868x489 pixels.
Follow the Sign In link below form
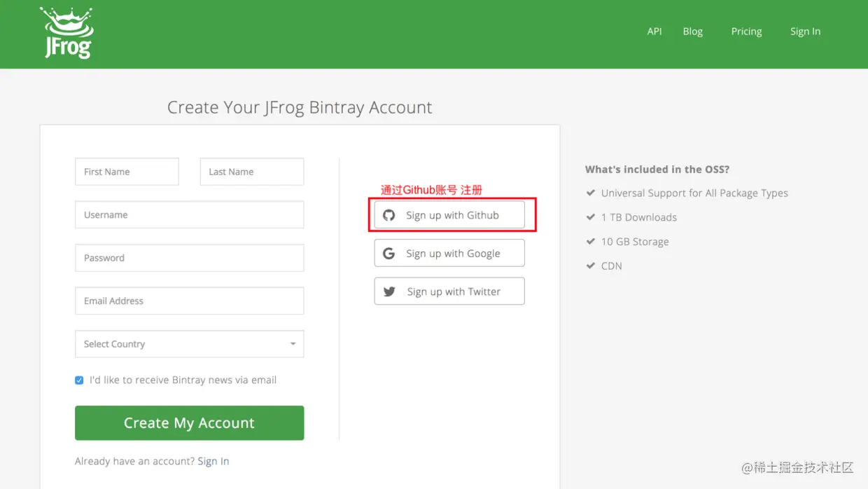click(213, 461)
